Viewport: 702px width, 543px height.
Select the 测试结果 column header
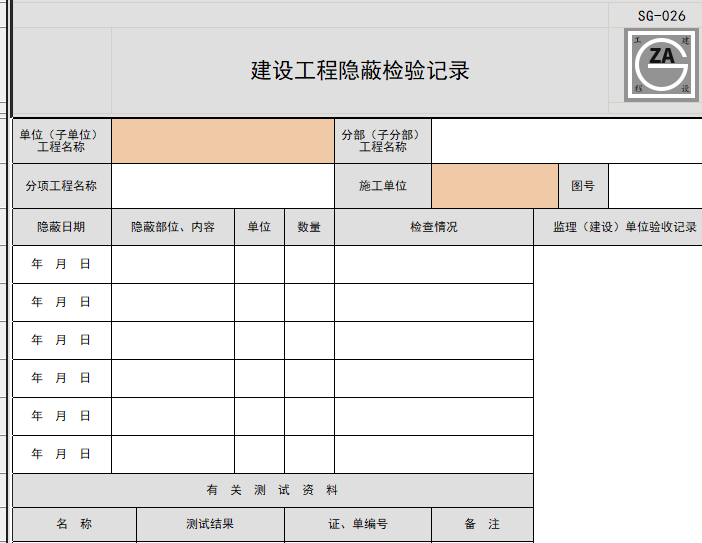pyautogui.click(x=210, y=524)
